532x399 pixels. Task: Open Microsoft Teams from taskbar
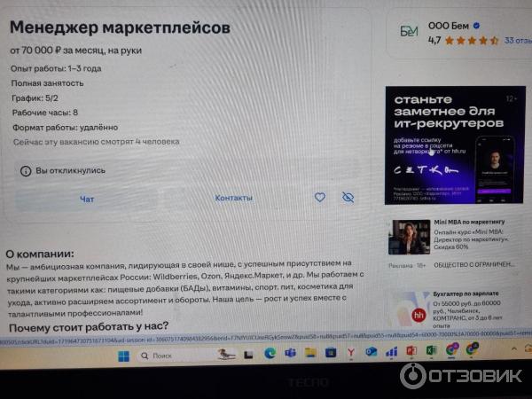pyautogui.click(x=290, y=353)
